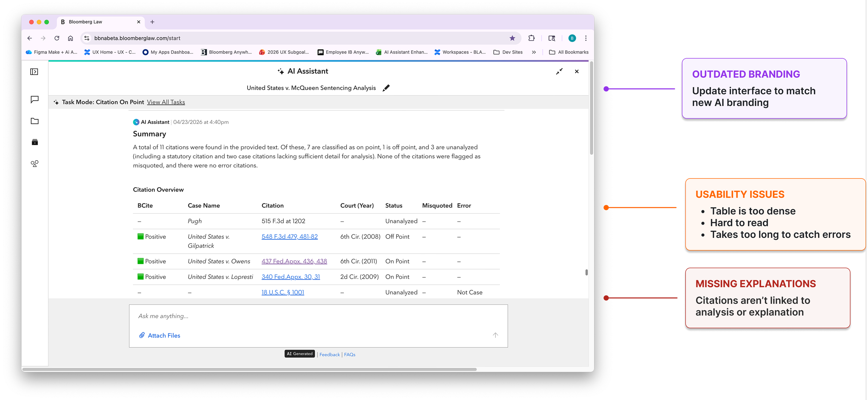The image size is (868, 400).
Task: Open the chat bubble sidebar icon
Action: tap(34, 100)
